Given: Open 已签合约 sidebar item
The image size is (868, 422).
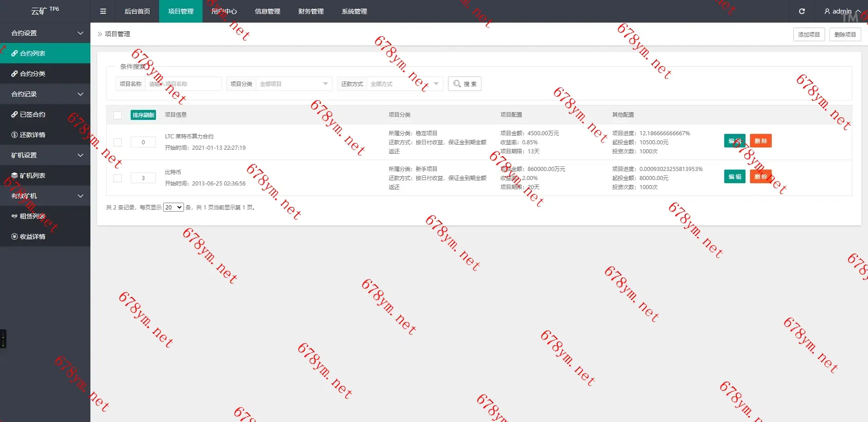Looking at the screenshot, I should pyautogui.click(x=32, y=114).
